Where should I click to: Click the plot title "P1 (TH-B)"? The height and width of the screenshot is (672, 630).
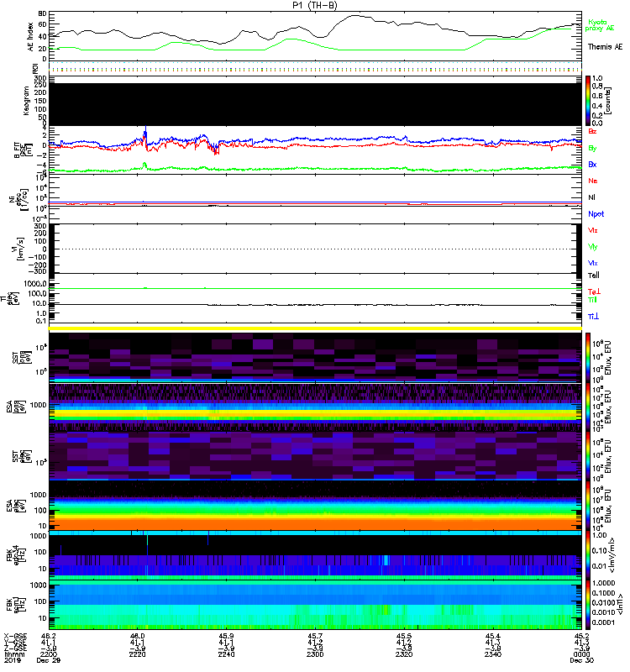pos(314,5)
